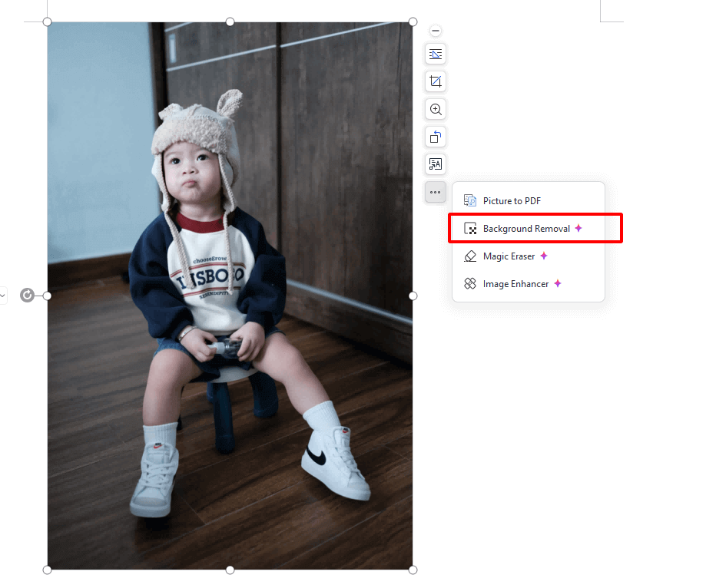
Task: Collapse floating toolbar with minus button
Action: point(435,31)
